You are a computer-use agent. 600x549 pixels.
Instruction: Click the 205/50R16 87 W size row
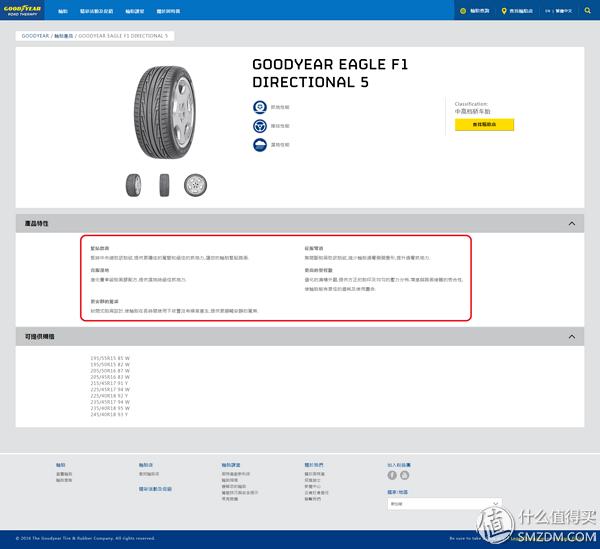pos(110,371)
